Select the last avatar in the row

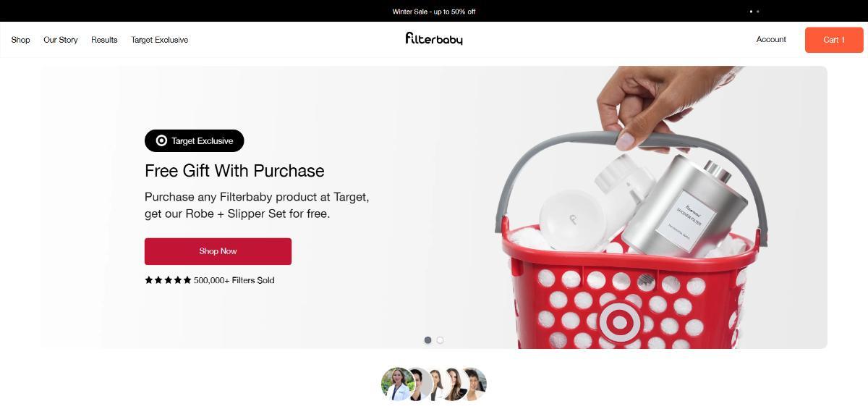click(x=475, y=384)
